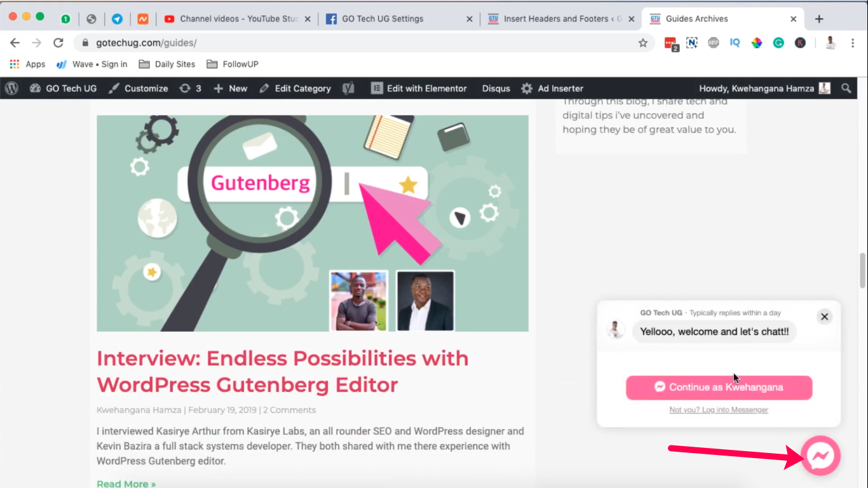Open Howdy Kwehangana Hamza account menu
868x488 pixels.
[764, 88]
